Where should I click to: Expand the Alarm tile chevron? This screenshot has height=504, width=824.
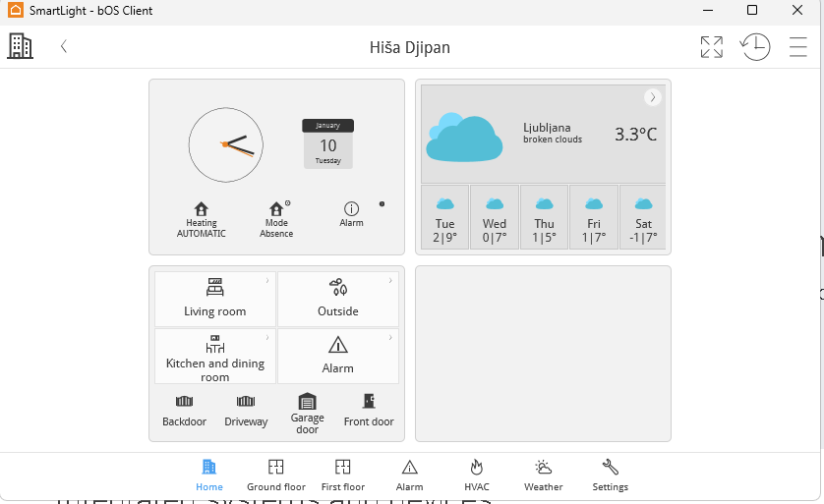tap(390, 338)
